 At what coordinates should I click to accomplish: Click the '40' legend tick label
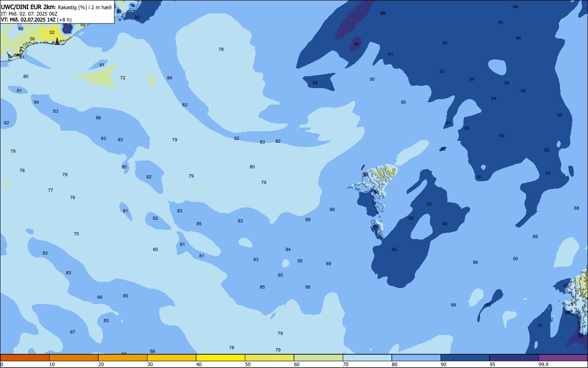pyautogui.click(x=199, y=364)
